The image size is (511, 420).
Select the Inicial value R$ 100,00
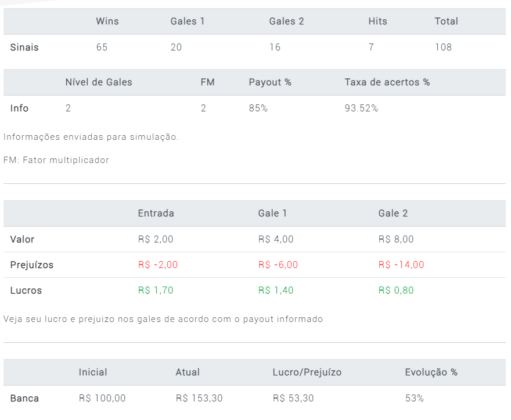102,398
